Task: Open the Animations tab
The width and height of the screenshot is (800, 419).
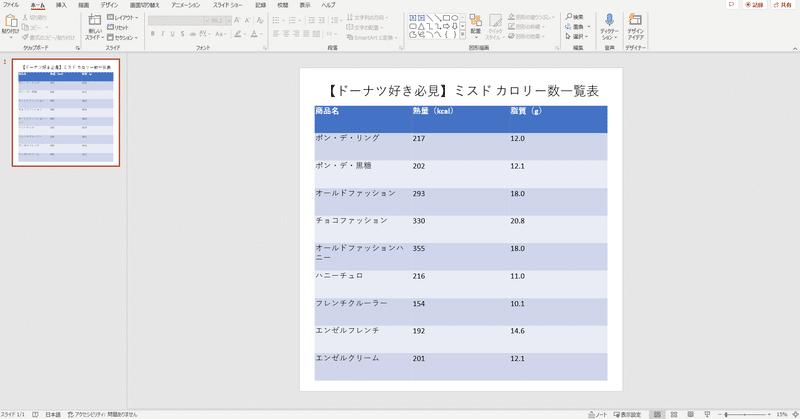Action: point(186,5)
